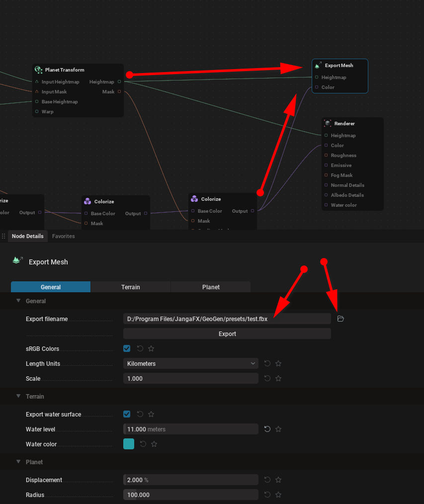Screen dimensions: 424x504
Task: Favorite the Length Units parameter
Action: click(278, 364)
